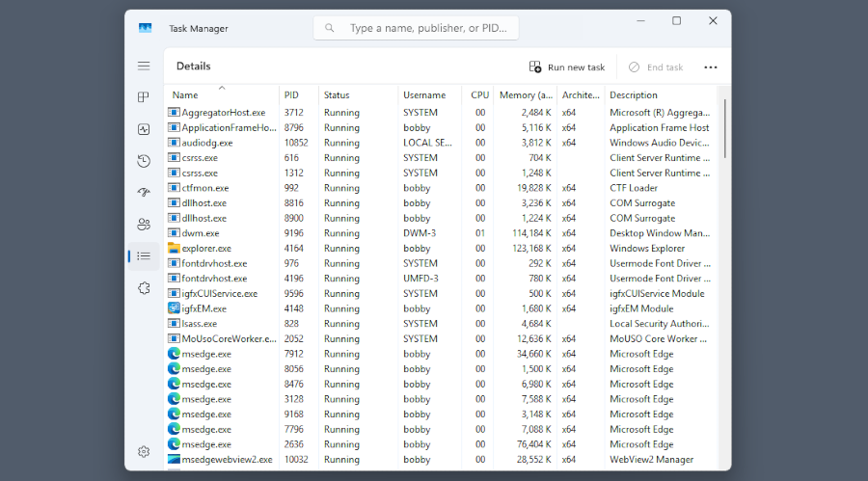Open the Startup apps page icon
This screenshot has width=868, height=481.
144,193
